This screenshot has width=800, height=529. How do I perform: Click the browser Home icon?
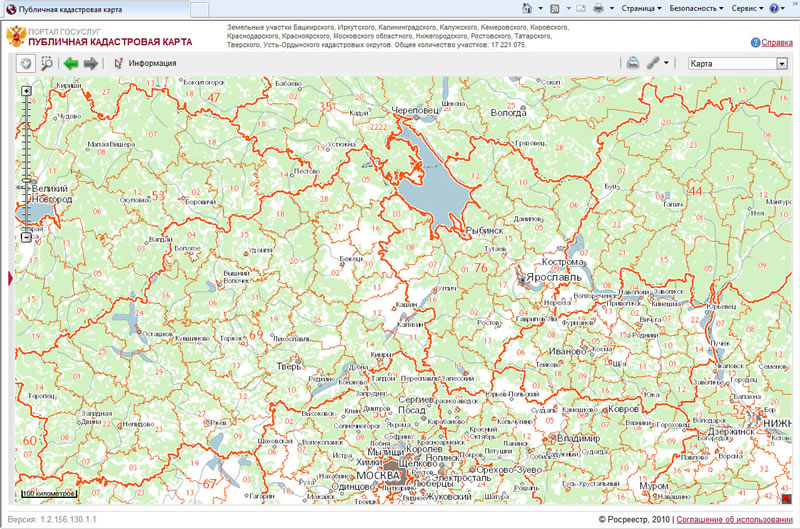coord(527,8)
